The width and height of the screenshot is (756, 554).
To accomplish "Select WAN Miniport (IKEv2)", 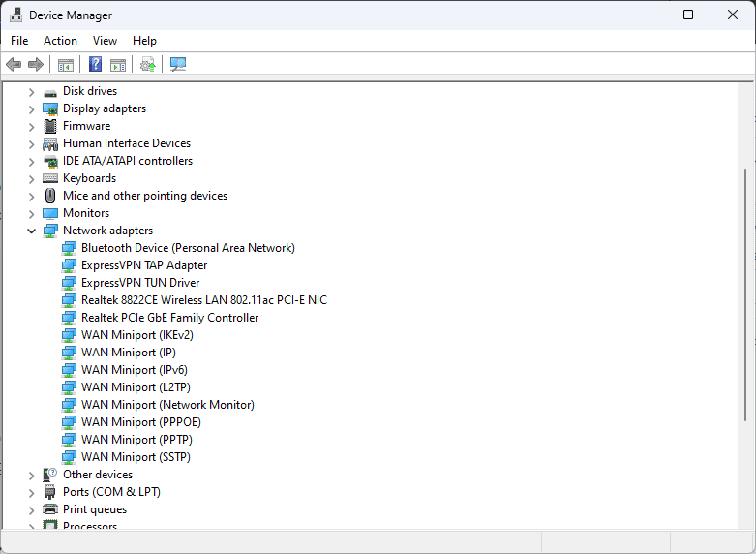I will (137, 335).
